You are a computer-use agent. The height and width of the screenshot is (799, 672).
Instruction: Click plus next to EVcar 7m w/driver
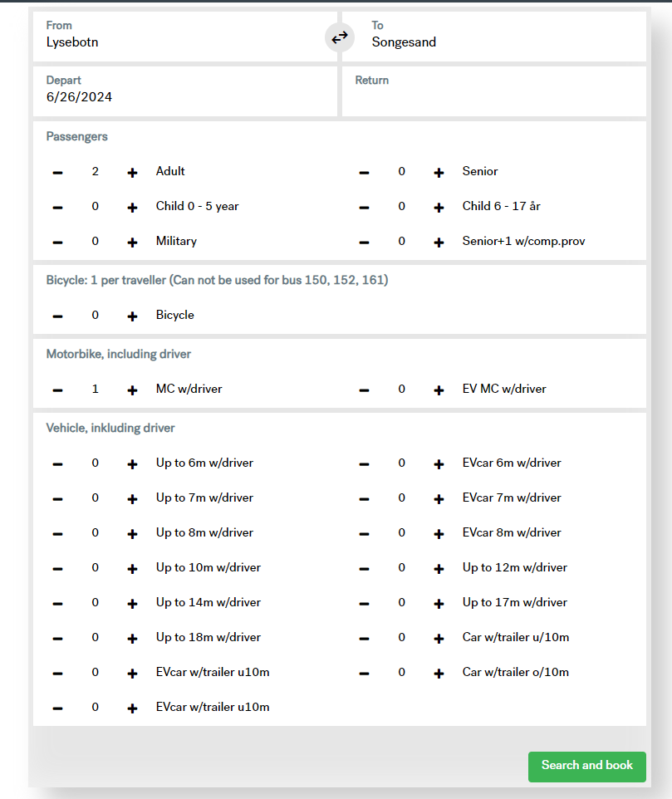point(439,498)
